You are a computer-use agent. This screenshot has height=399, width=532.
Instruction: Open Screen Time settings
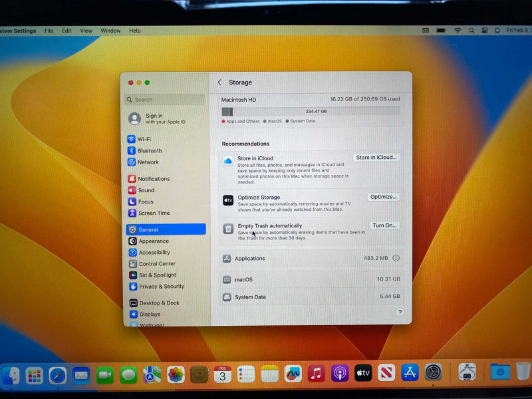(149, 213)
